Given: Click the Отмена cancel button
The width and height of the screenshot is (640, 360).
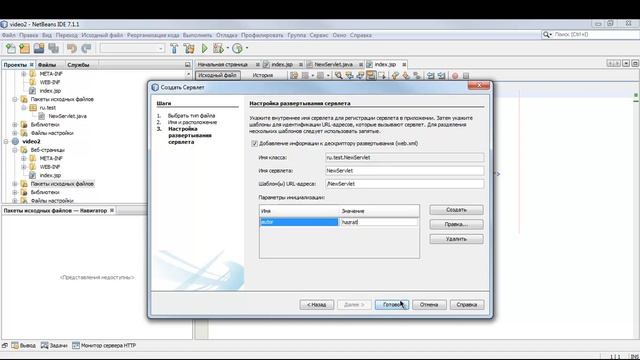Looking at the screenshot, I should coord(429,304).
